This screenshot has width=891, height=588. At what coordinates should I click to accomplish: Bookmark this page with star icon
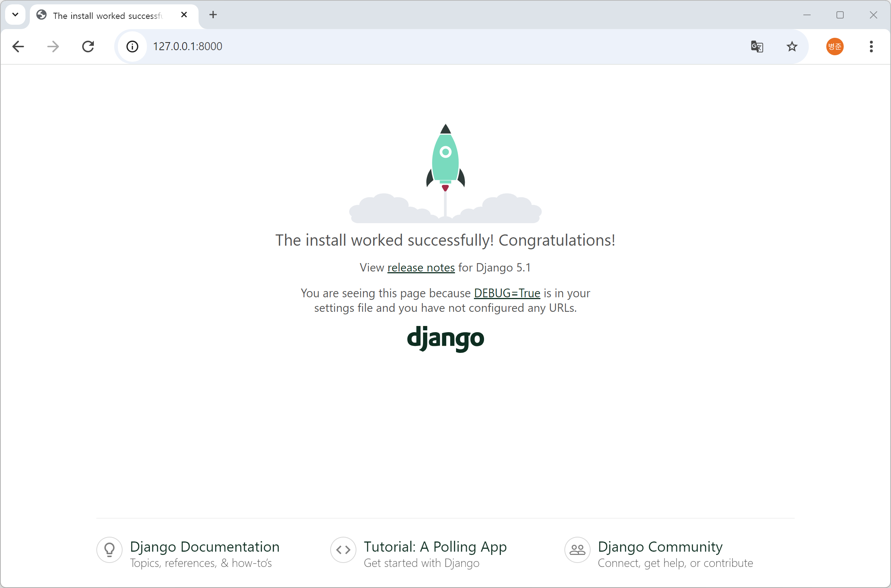(x=792, y=47)
